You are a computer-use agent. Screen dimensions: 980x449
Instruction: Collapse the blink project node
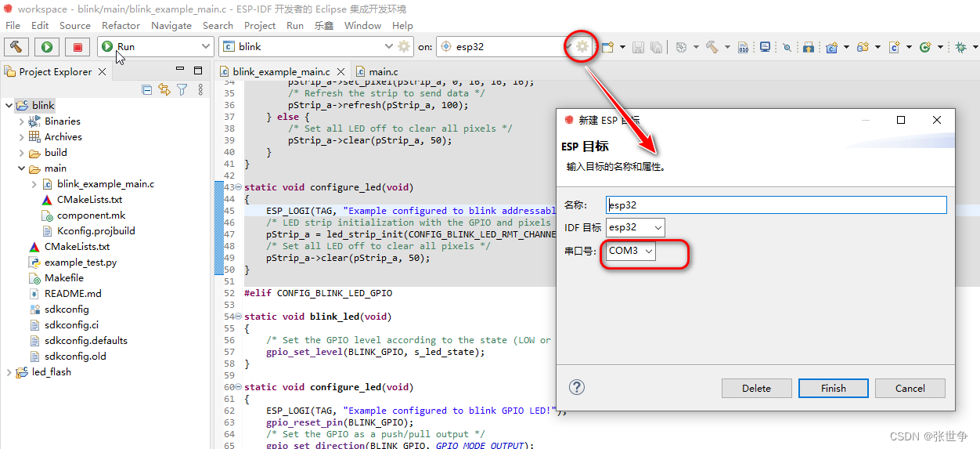pos(9,106)
